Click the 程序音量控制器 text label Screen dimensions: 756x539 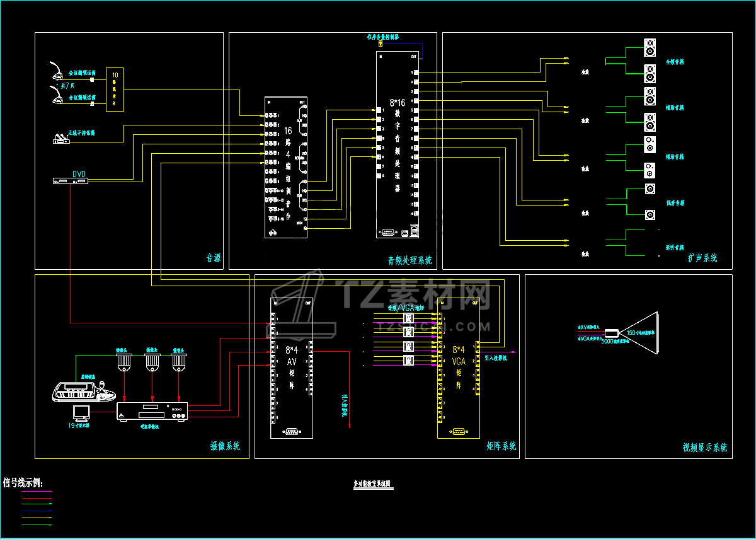coord(383,37)
